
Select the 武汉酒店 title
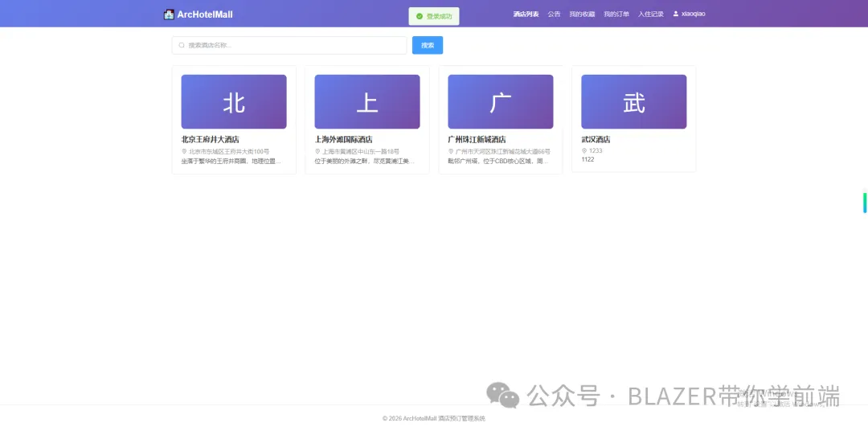pos(596,140)
